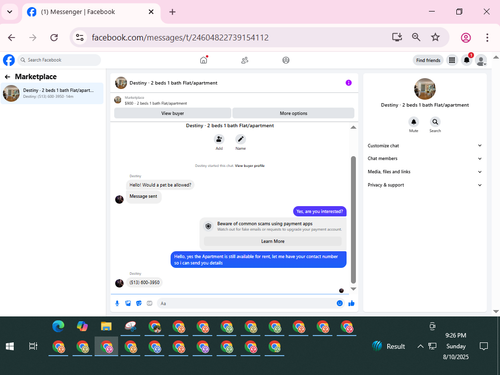Screen dimensions: 500x375
Task: Click the Find friends button
Action: click(428, 60)
